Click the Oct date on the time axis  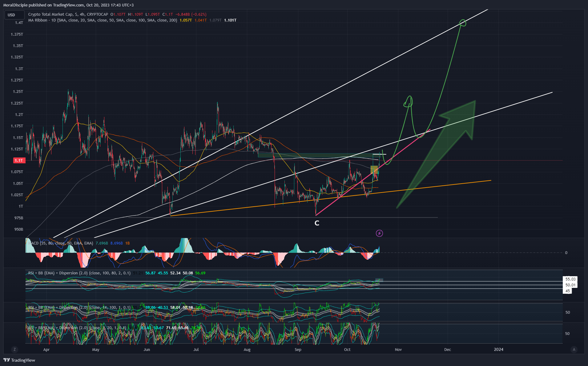[347, 350]
